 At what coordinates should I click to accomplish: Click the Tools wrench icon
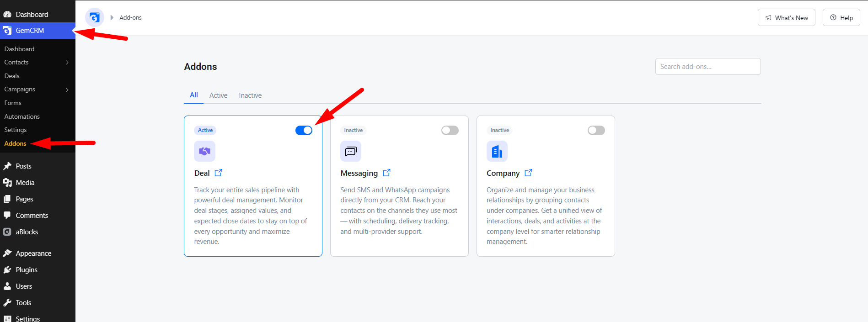7,303
